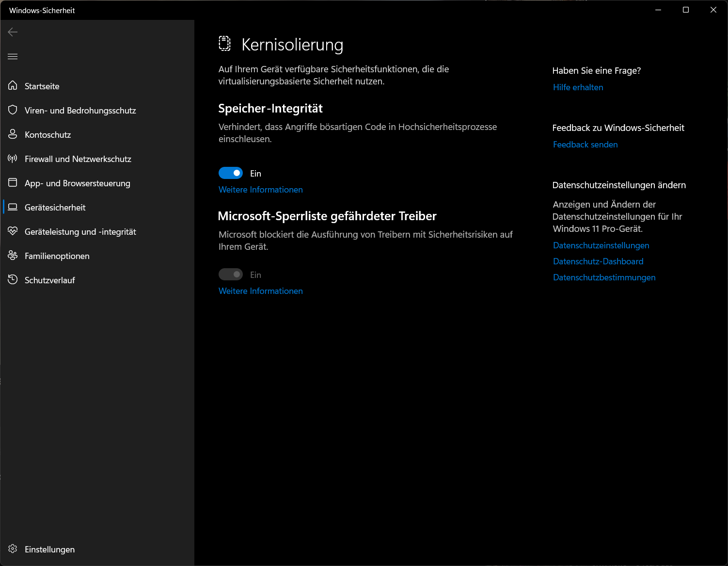Image resolution: width=728 pixels, height=566 pixels.
Task: Select Gerätesicherheit in the sidebar
Action: (97, 207)
